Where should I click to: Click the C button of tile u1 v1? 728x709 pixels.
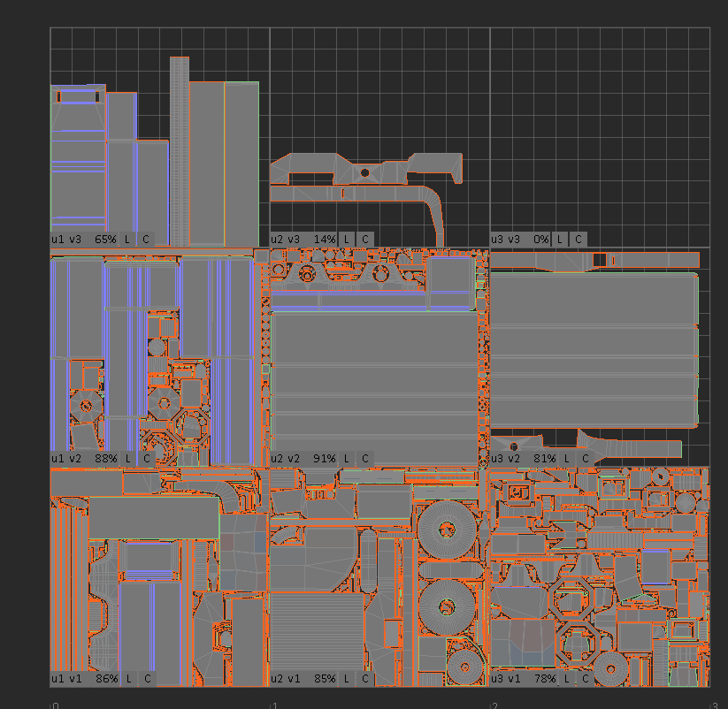[147, 678]
